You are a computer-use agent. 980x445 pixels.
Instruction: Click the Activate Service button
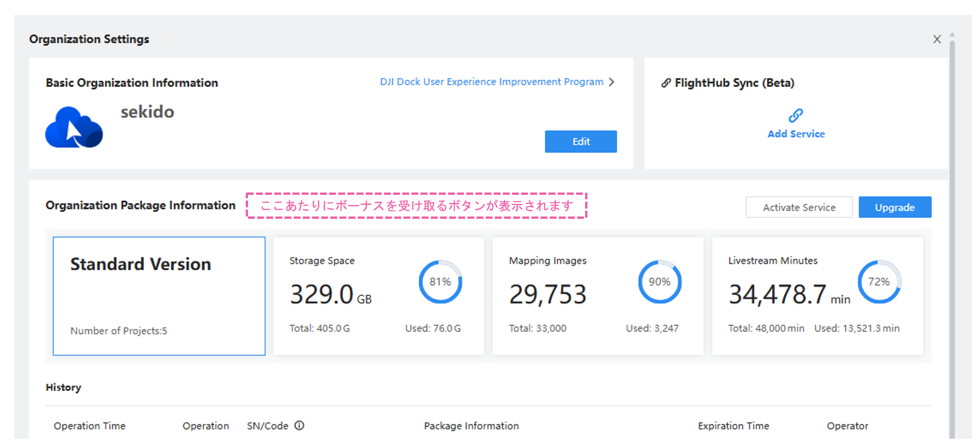pos(798,207)
